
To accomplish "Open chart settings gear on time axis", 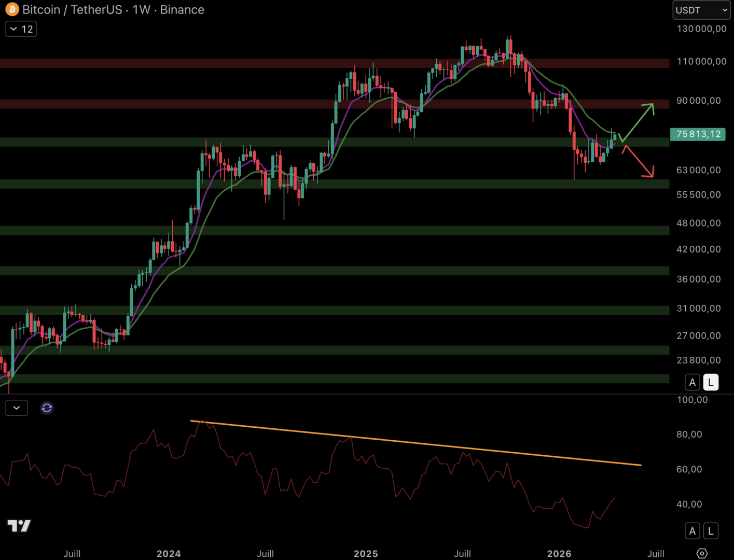I will click(x=702, y=553).
